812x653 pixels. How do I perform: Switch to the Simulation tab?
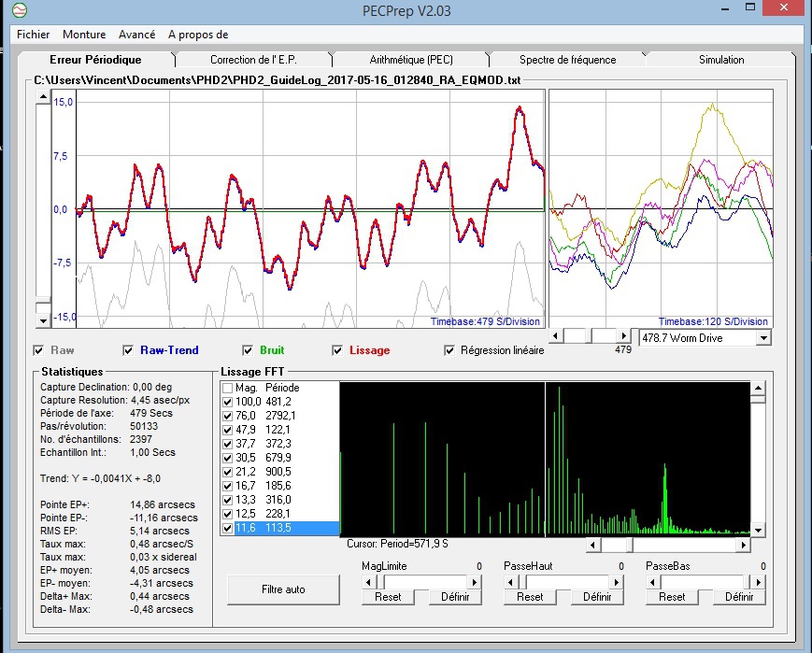point(721,60)
